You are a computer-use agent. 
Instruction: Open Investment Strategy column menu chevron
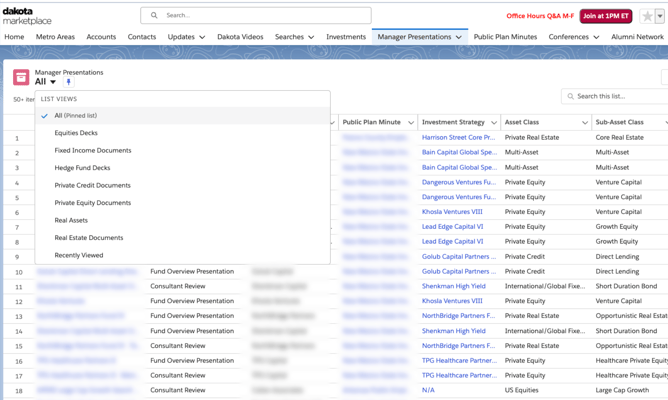[494, 123]
